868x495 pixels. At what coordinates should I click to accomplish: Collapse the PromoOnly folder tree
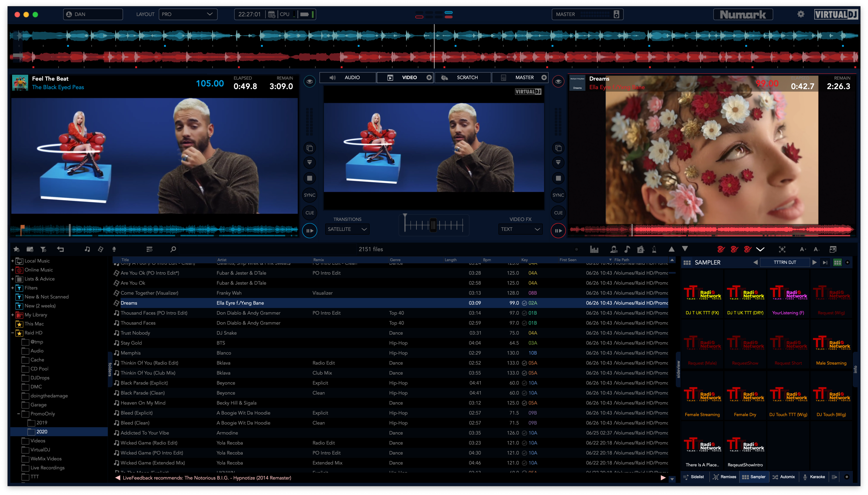click(x=19, y=414)
